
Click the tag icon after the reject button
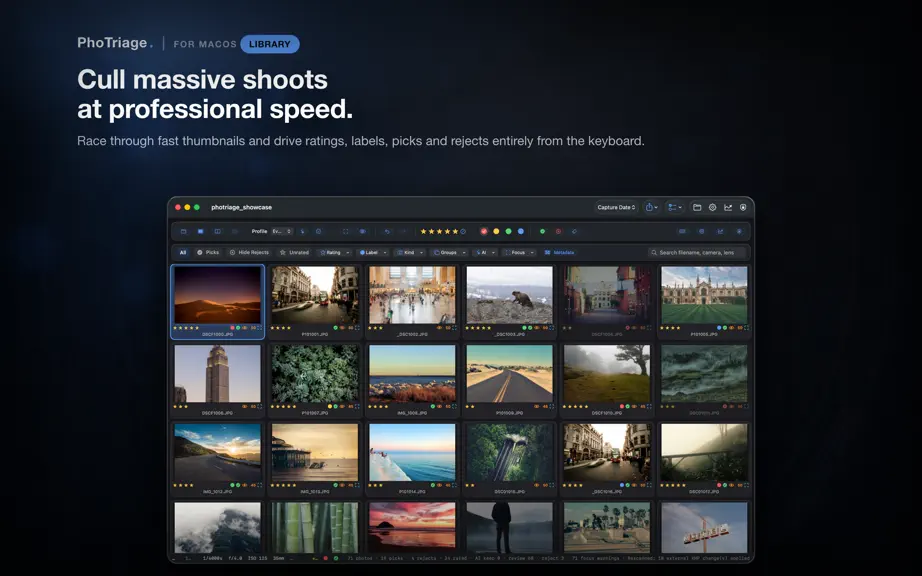[x=574, y=232]
